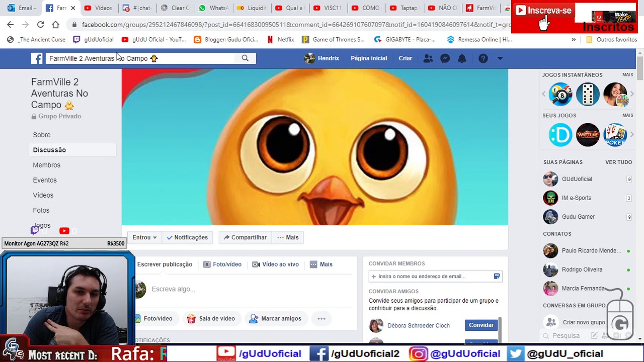
Task: Open the friend requests icon
Action: click(x=428, y=58)
